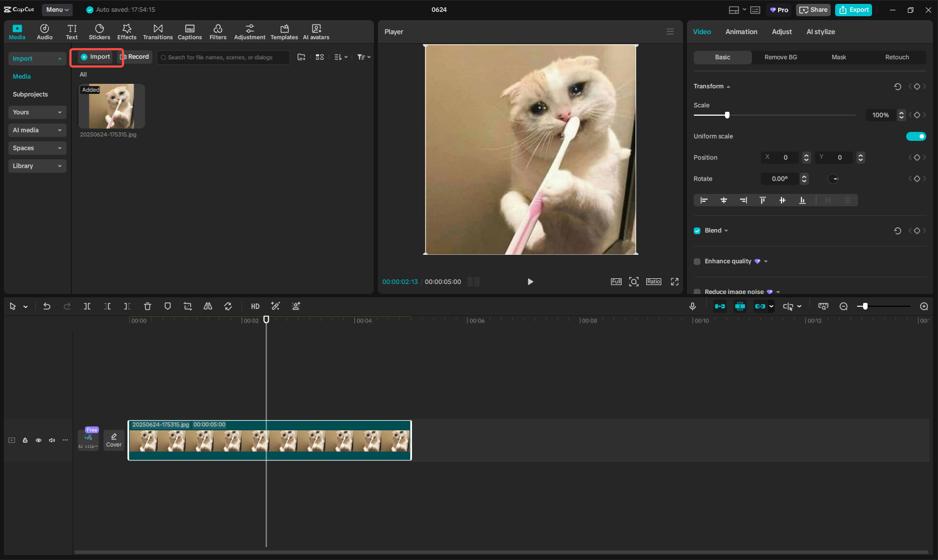
Task: Activate the voiceover microphone icon
Action: tap(693, 306)
